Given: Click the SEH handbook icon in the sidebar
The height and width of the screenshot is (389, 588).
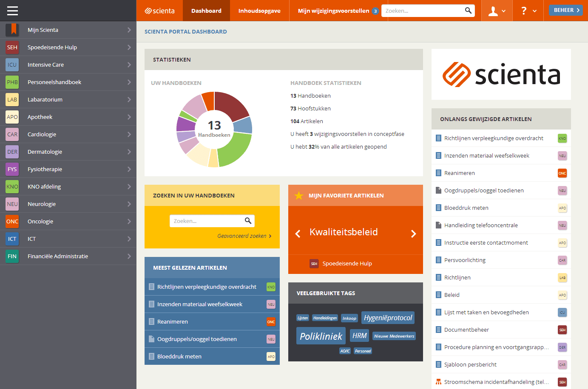Looking at the screenshot, I should pos(12,47).
